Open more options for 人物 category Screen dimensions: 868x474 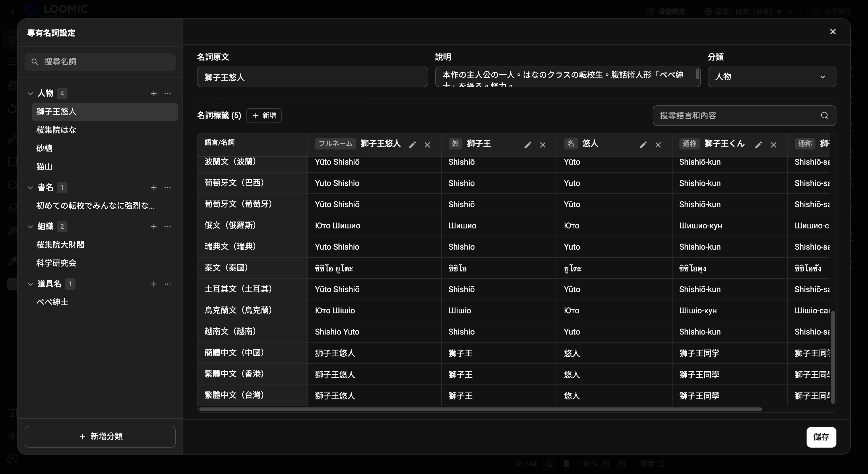click(x=167, y=93)
